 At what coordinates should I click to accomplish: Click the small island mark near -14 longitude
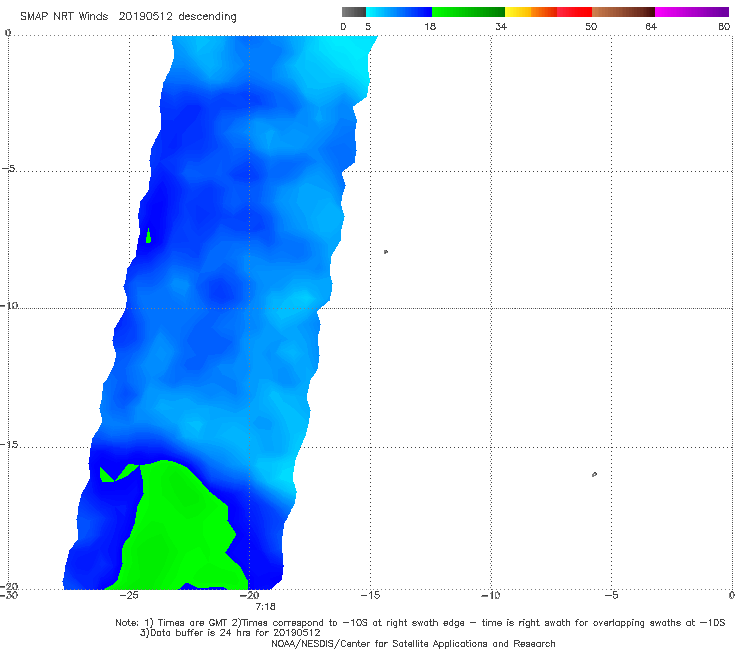tap(386, 252)
